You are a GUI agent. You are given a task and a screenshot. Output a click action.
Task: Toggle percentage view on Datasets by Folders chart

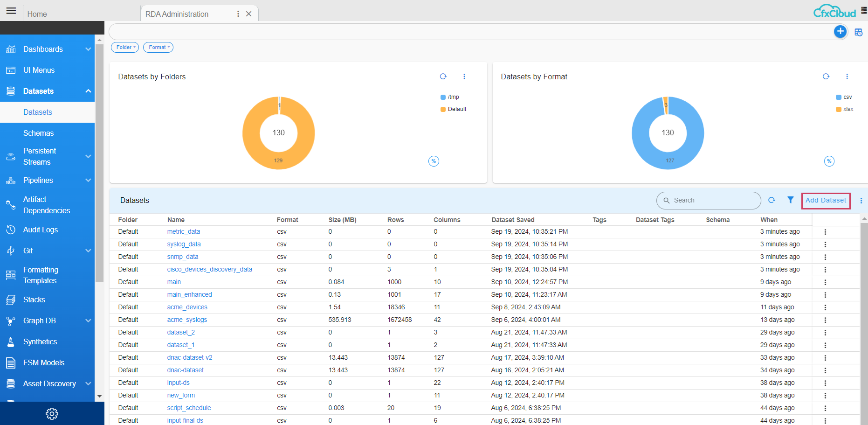(x=434, y=161)
